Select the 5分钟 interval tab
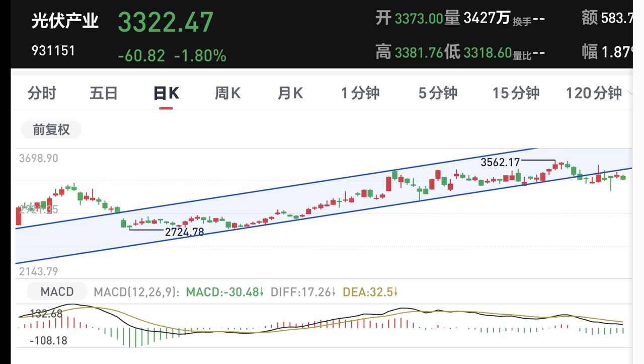Viewport: 644px width, 364px height. (x=438, y=93)
